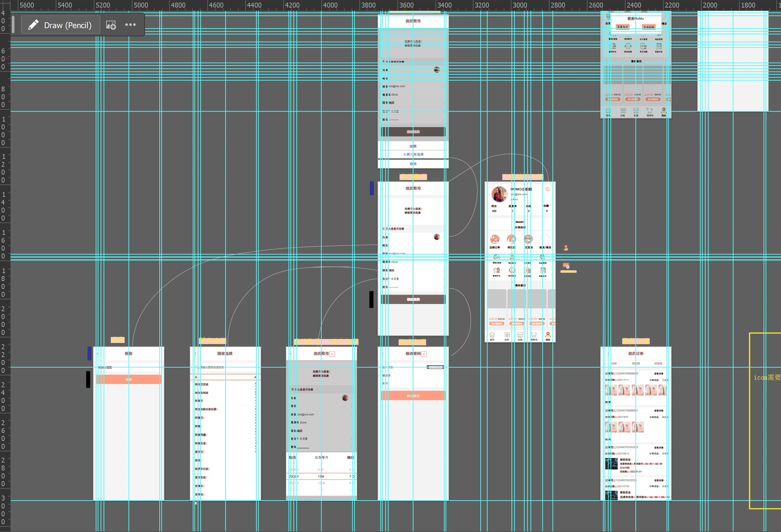Open the three-dot more options menu
The width and height of the screenshot is (781, 532).
130,25
